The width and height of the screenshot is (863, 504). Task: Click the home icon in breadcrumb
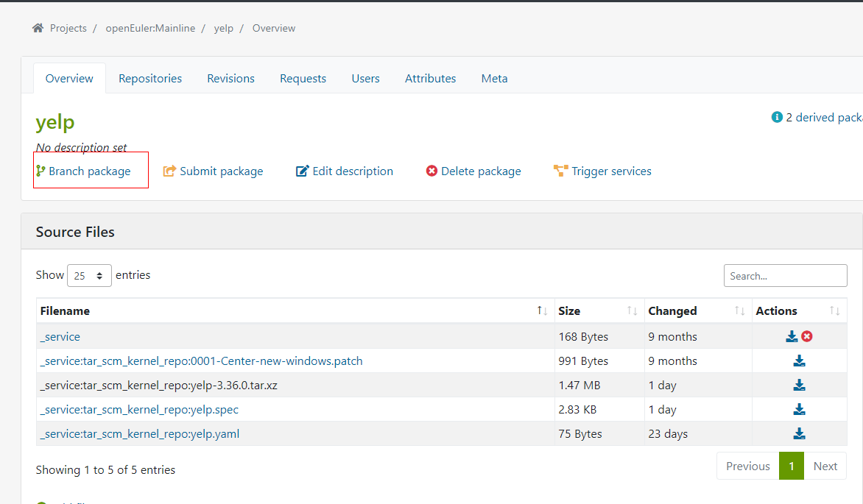38,28
